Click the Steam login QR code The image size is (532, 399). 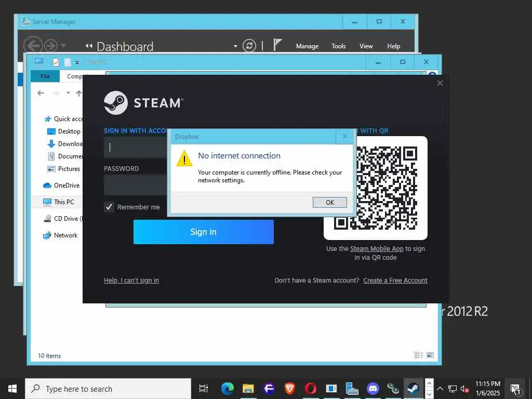376,188
